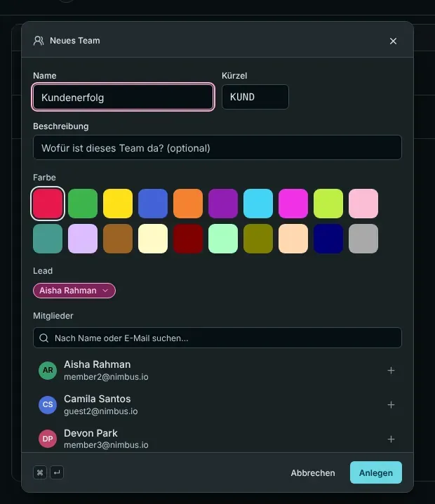
Task: Click the Kürzel field showing KUND
Action: (x=255, y=97)
